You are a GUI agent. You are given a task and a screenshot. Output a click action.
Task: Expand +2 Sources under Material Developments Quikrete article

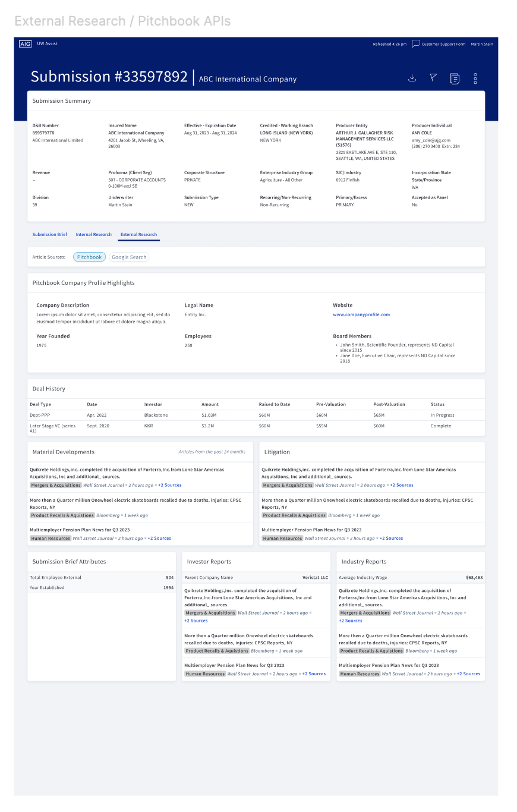tap(170, 485)
